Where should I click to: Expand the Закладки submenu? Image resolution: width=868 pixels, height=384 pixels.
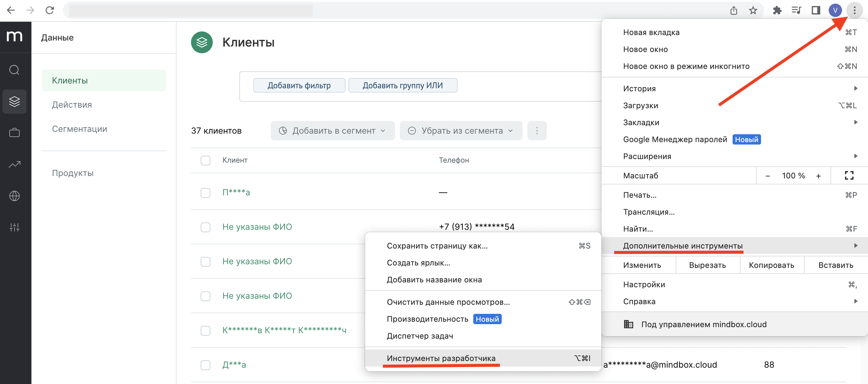point(734,122)
